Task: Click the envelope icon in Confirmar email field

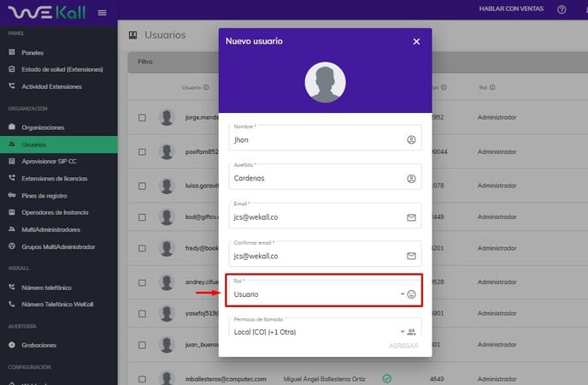Action: tap(411, 256)
